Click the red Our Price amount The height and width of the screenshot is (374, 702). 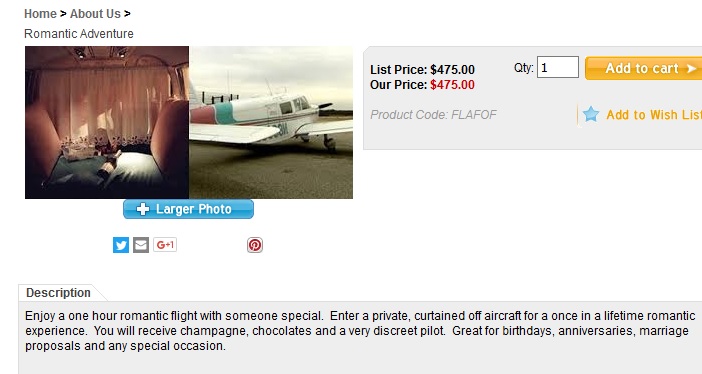coord(452,85)
